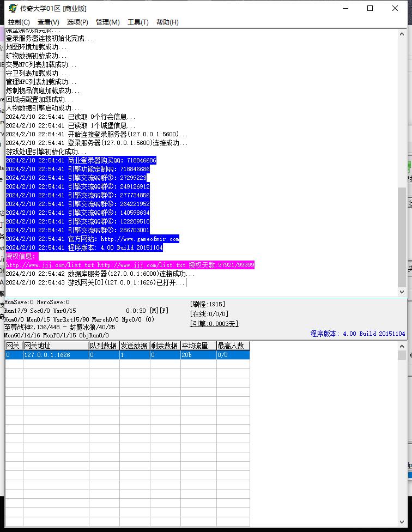Click the [刷怪:1915] status text
412x532 pixels.
208,304
